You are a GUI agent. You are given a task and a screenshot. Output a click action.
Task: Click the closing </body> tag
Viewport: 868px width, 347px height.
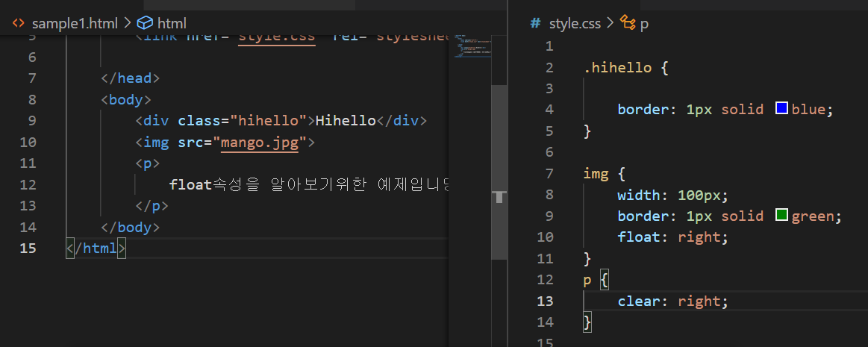coord(130,228)
